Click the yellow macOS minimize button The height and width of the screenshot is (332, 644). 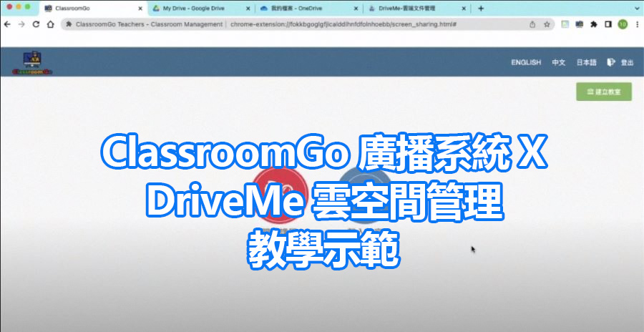pyautogui.click(x=19, y=6)
